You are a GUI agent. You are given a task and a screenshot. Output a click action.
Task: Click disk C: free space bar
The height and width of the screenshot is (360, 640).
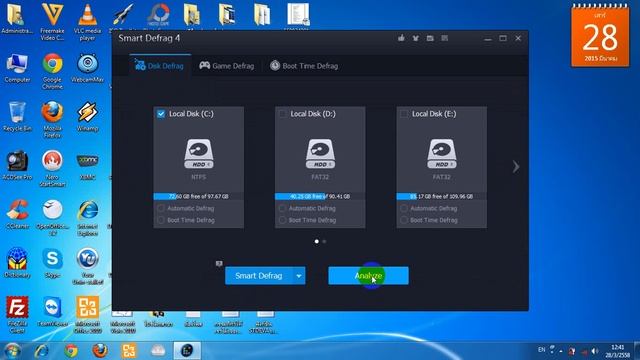point(198,196)
